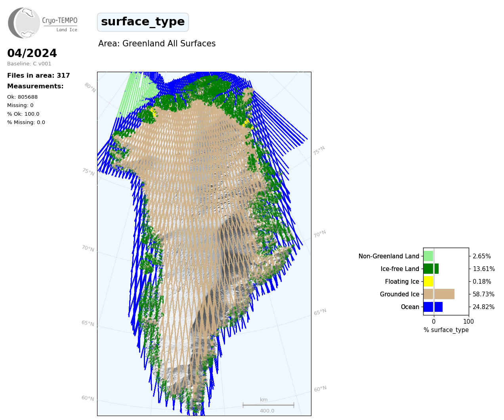Click the right 60°N latitude label
Screen dimensions: 504x420
tap(320, 389)
